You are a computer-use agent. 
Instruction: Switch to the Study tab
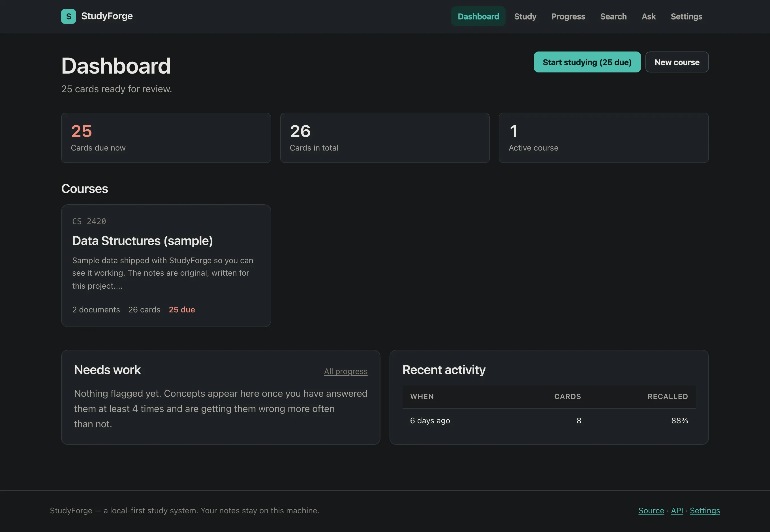pos(525,16)
